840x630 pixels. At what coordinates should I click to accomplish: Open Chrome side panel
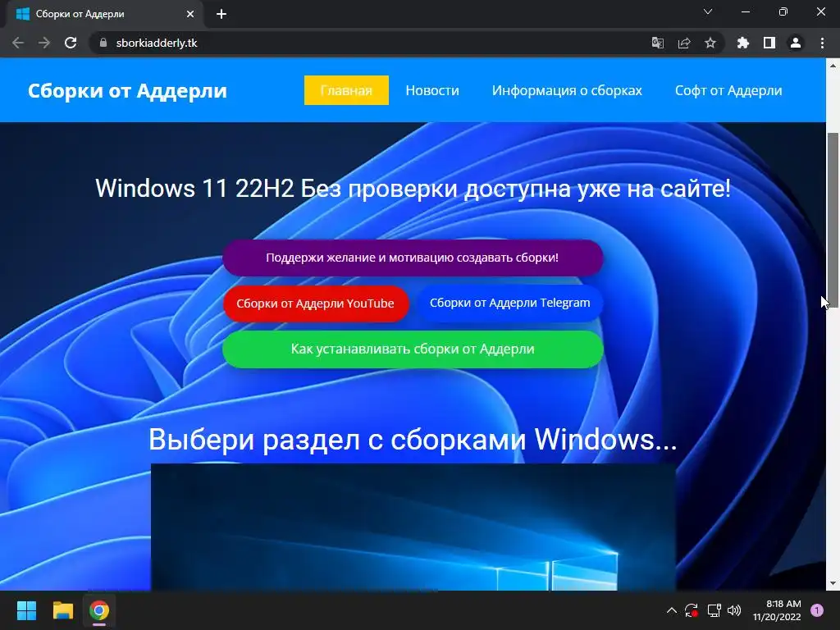pyautogui.click(x=769, y=43)
